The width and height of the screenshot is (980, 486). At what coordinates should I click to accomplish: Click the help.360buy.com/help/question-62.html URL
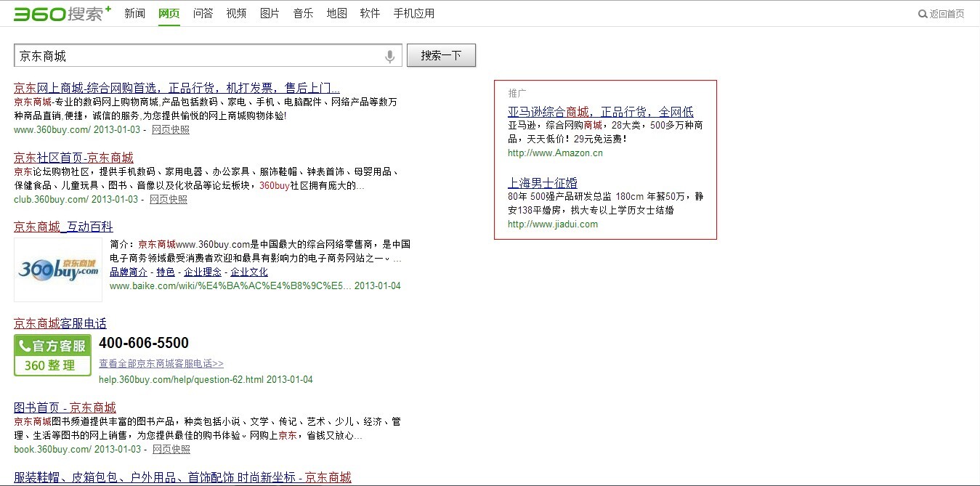tap(182, 380)
